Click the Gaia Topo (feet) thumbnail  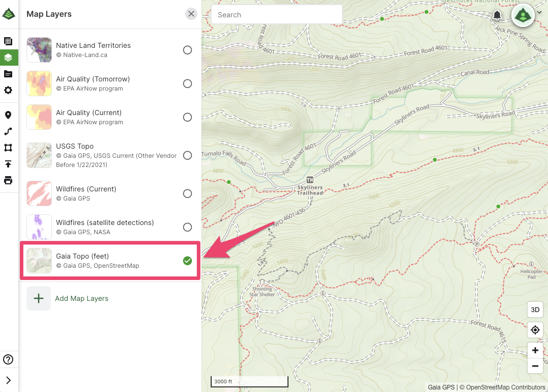(x=39, y=261)
